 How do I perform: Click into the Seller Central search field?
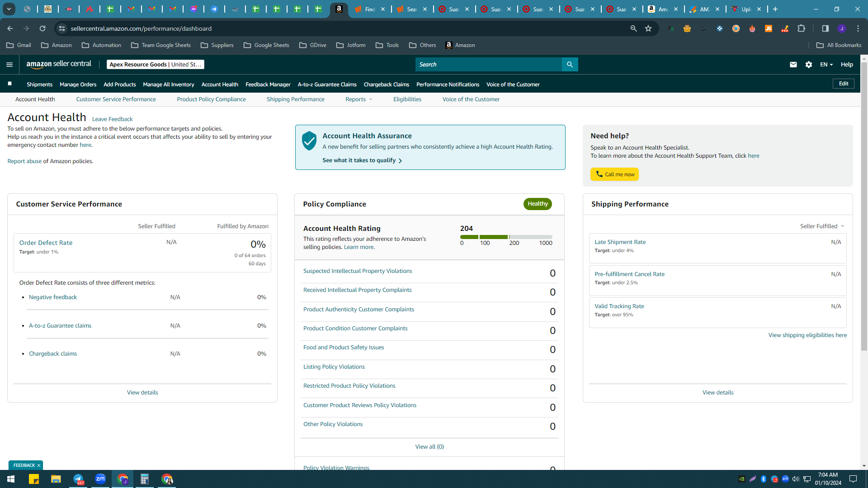click(x=488, y=65)
